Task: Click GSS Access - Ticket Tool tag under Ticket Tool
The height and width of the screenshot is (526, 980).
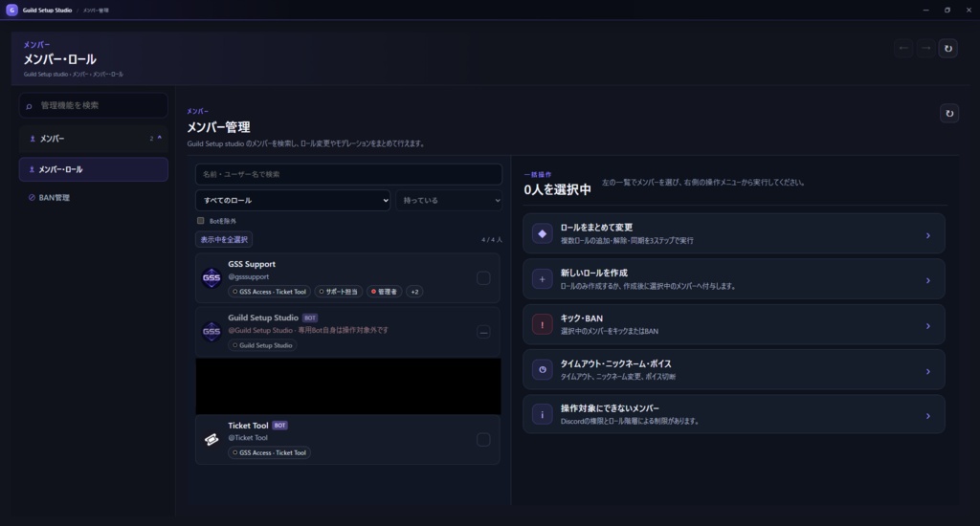Action: (269, 453)
